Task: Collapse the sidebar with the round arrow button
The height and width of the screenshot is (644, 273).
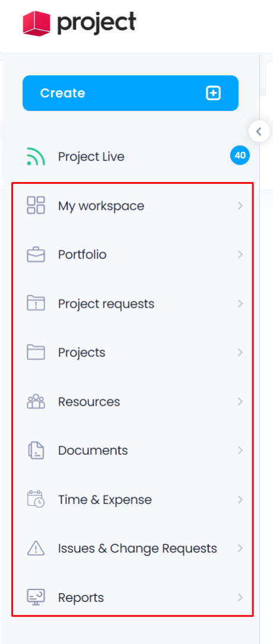Action: tap(259, 132)
